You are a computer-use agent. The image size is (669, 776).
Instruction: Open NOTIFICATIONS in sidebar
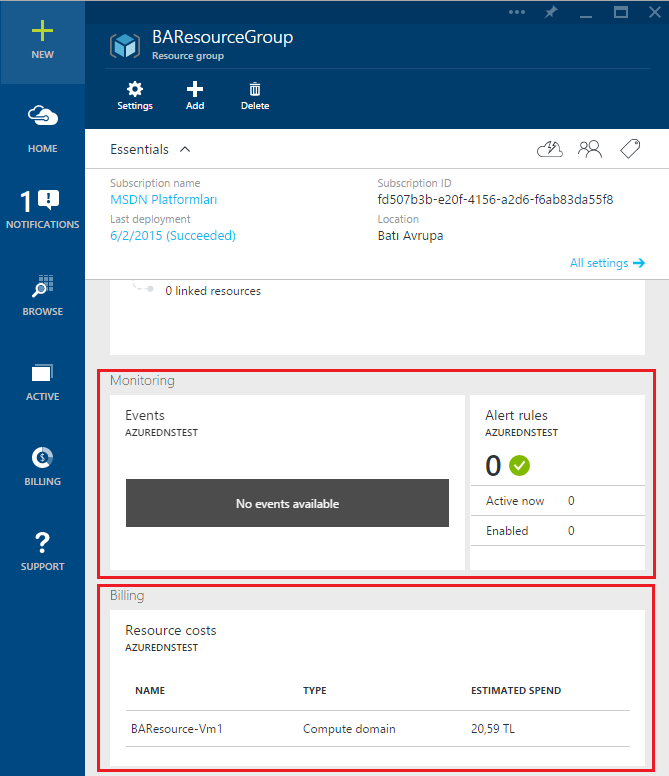pyautogui.click(x=43, y=209)
